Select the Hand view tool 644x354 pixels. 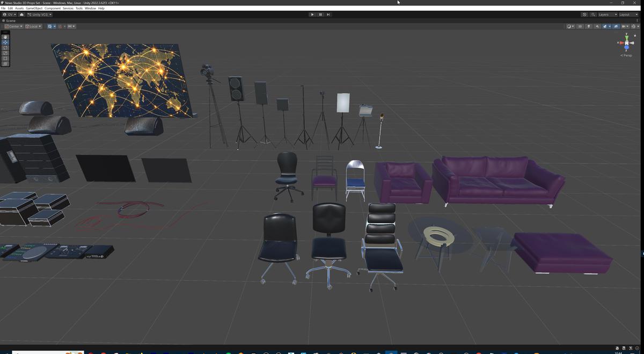point(5,37)
